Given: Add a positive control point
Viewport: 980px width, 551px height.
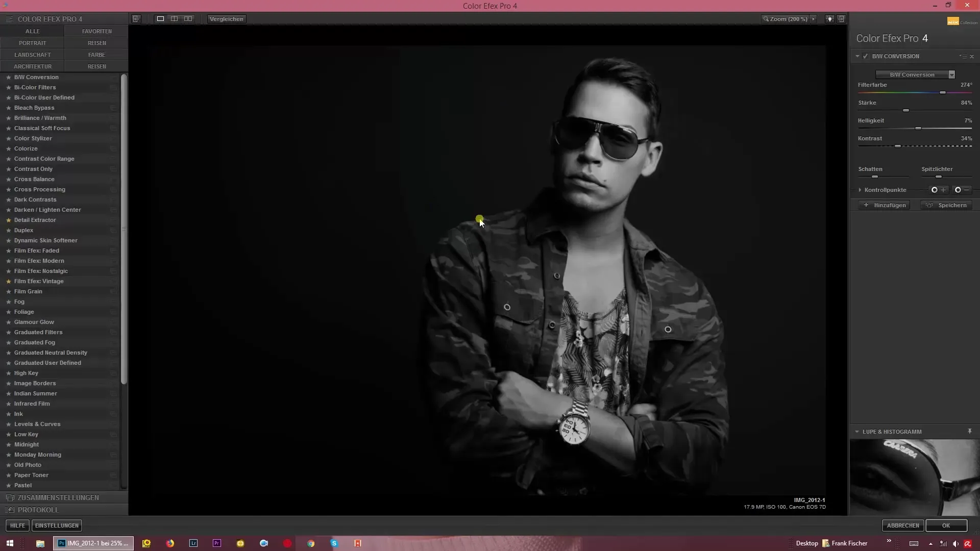Looking at the screenshot, I should [x=938, y=190].
